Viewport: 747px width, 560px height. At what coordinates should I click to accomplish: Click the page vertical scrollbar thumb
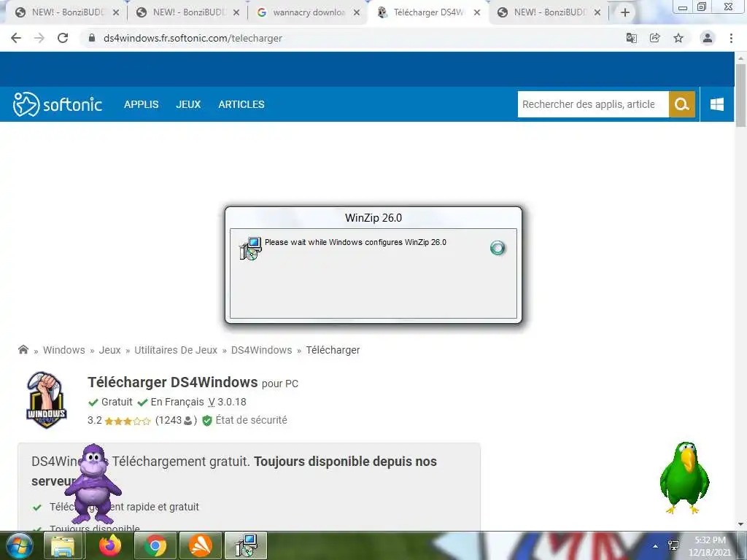pos(740,96)
